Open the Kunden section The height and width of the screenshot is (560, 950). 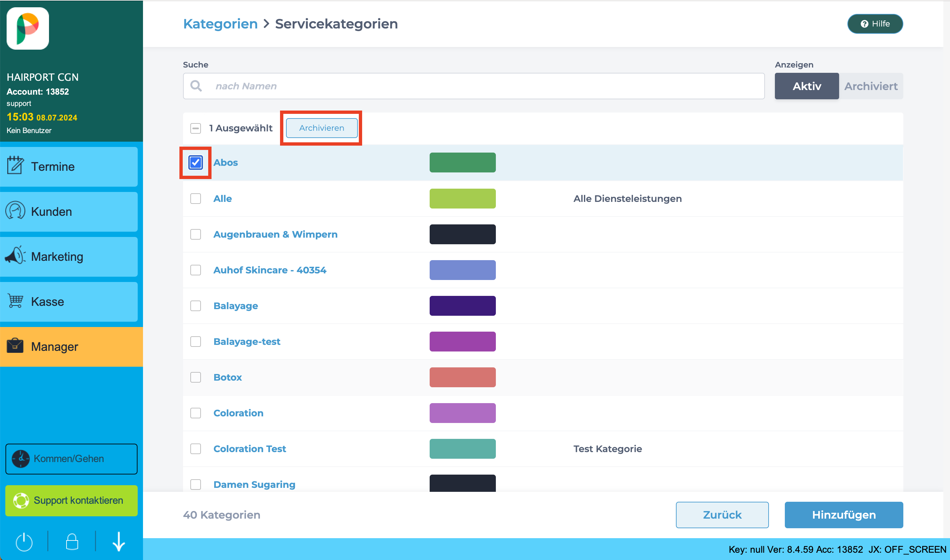69,211
